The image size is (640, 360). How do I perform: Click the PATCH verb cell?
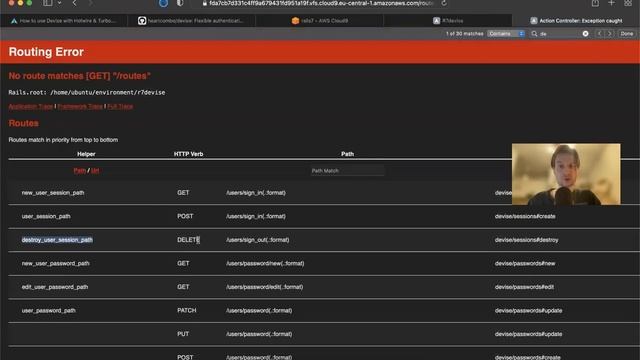[187, 311]
